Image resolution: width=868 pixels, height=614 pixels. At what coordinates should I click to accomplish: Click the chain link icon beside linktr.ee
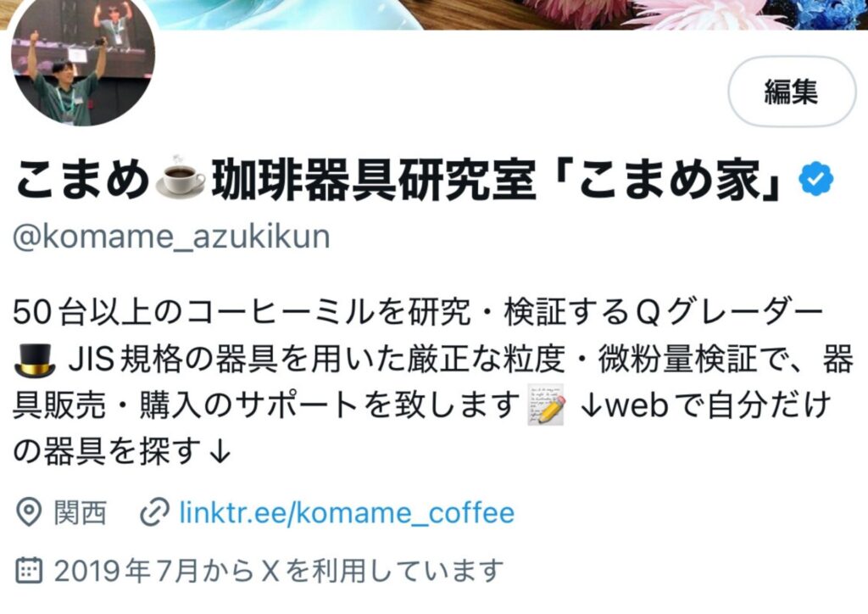154,513
